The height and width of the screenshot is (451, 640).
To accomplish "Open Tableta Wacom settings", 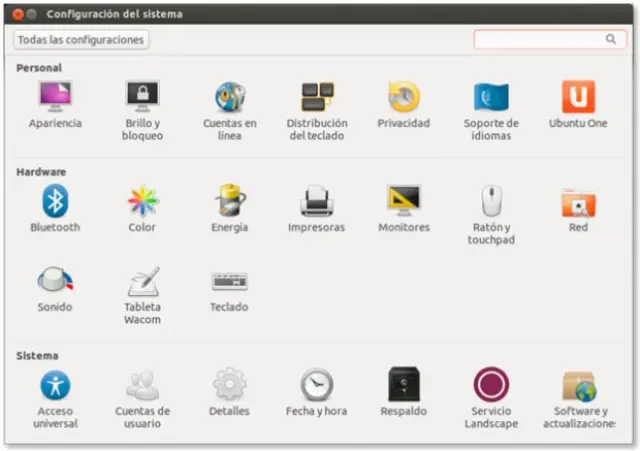I will [x=142, y=281].
